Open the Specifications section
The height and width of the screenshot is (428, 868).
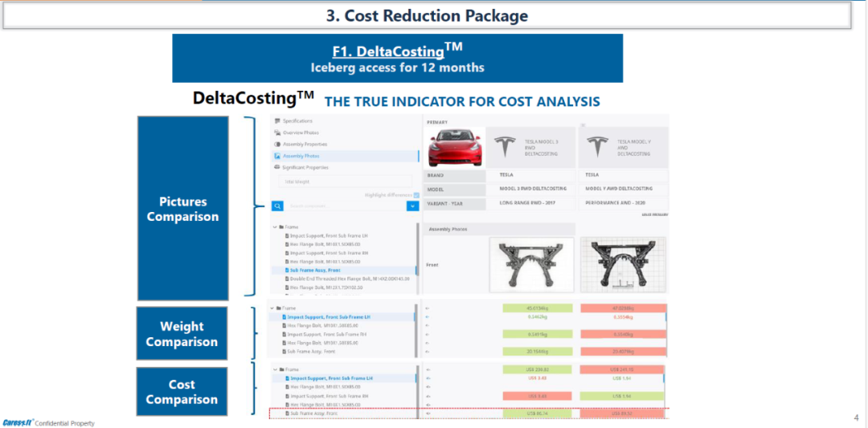pyautogui.click(x=297, y=121)
